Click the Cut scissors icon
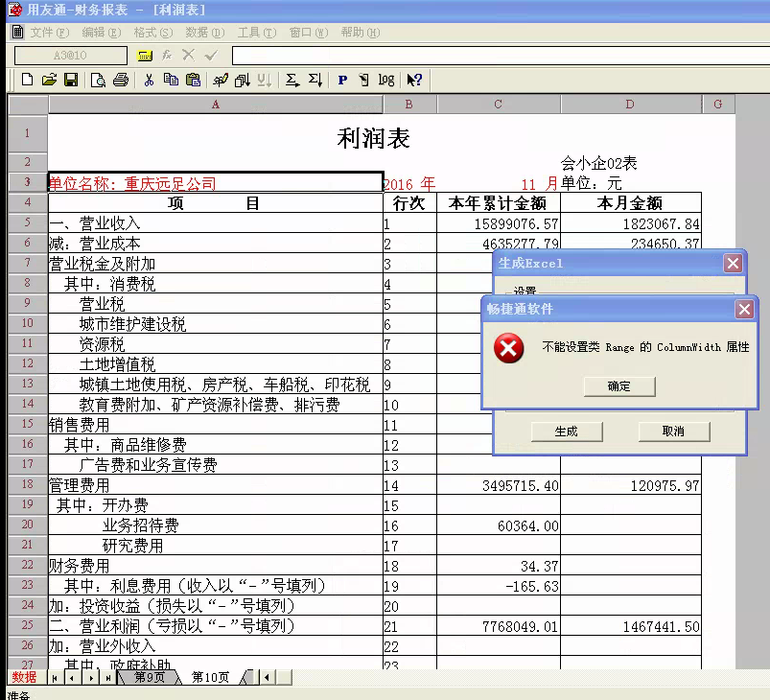This screenshot has height=700, width=770. 149,80
